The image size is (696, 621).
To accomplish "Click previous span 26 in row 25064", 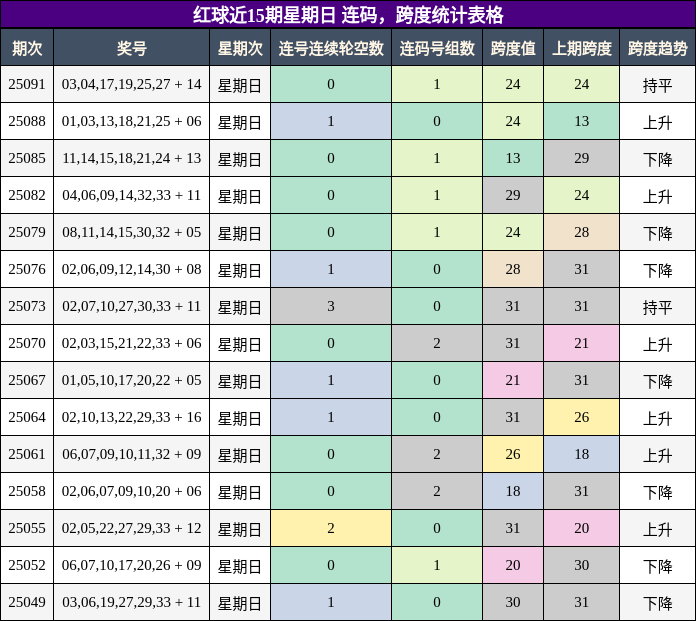I will tap(581, 417).
